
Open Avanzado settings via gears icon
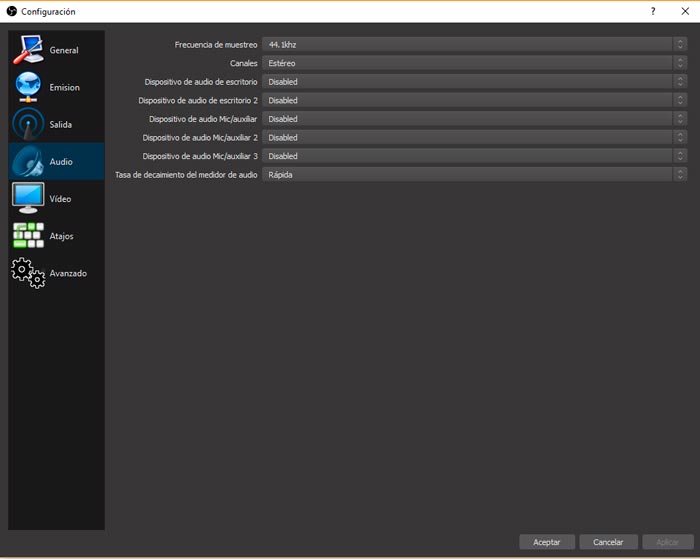[28, 273]
